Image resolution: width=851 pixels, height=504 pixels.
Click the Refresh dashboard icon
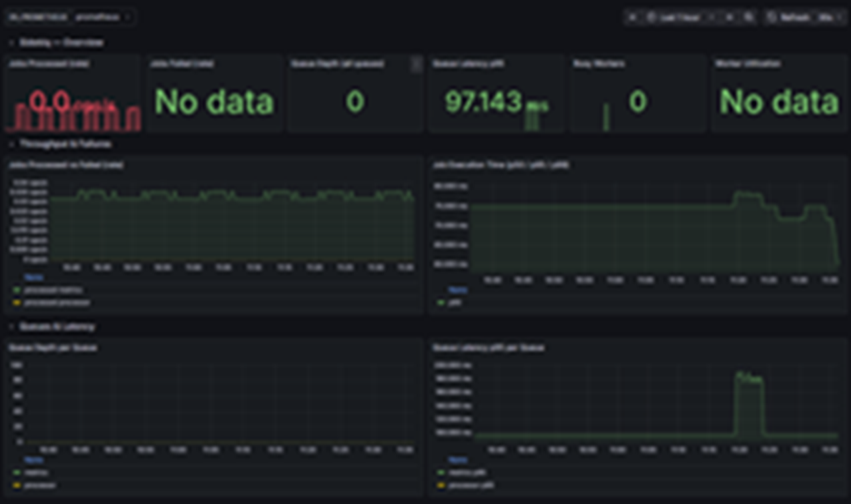773,17
